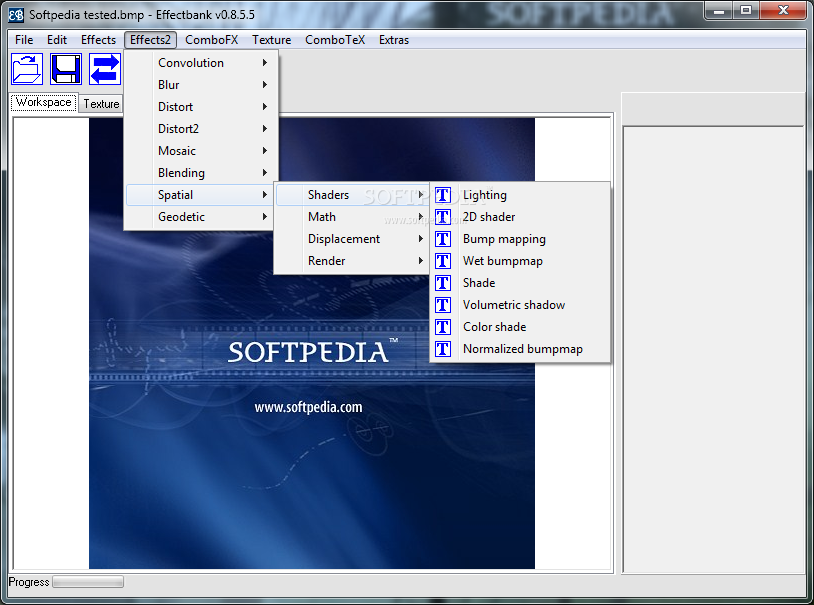Click the Save floppy disk icon

66,69
